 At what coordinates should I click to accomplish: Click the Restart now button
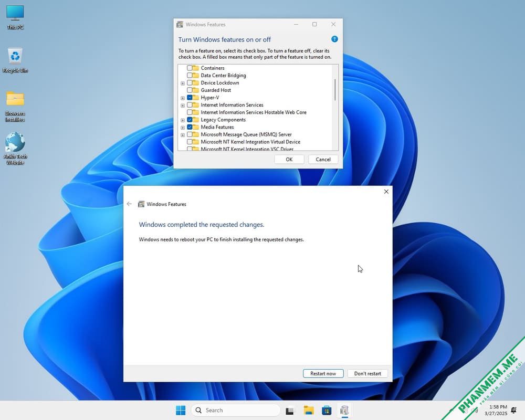[323, 373]
